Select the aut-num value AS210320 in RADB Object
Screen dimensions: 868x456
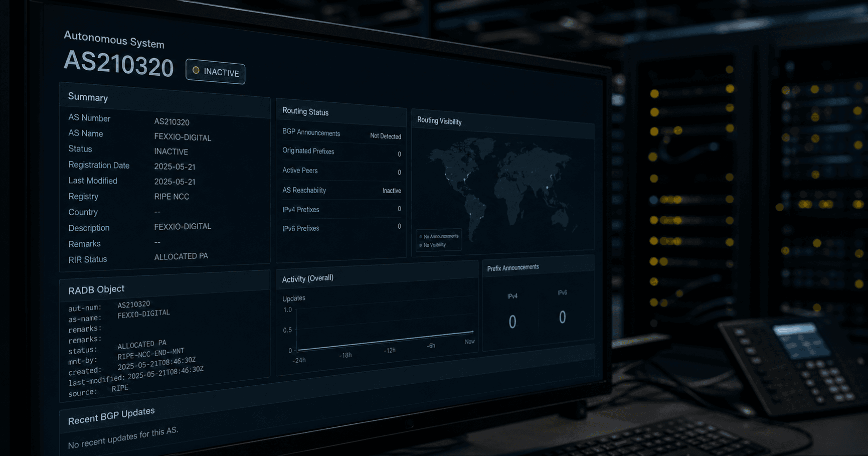tap(134, 305)
